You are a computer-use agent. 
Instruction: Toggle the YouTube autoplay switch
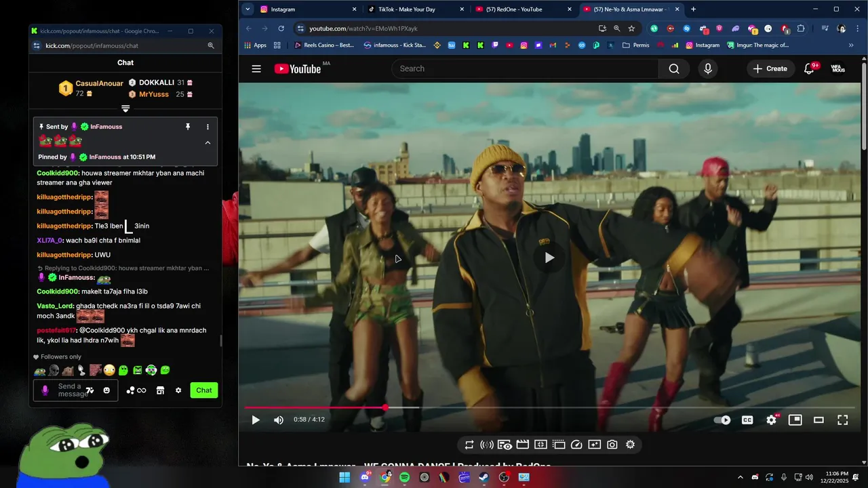point(723,420)
